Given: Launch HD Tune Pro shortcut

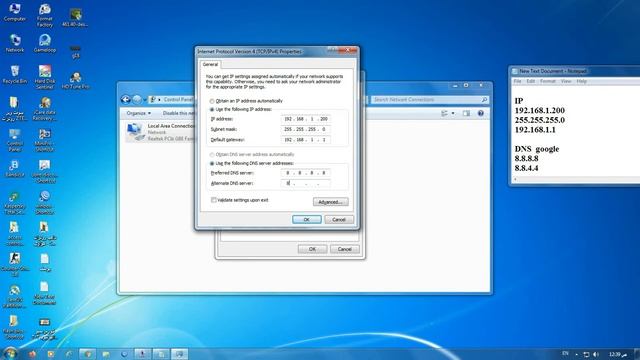Looking at the screenshot, I should (x=76, y=80).
